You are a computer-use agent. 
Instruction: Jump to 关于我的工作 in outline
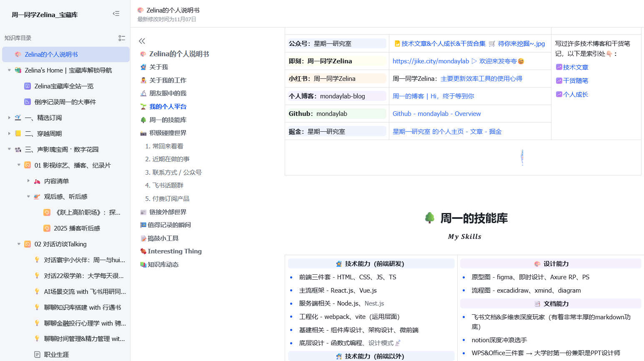[168, 80]
